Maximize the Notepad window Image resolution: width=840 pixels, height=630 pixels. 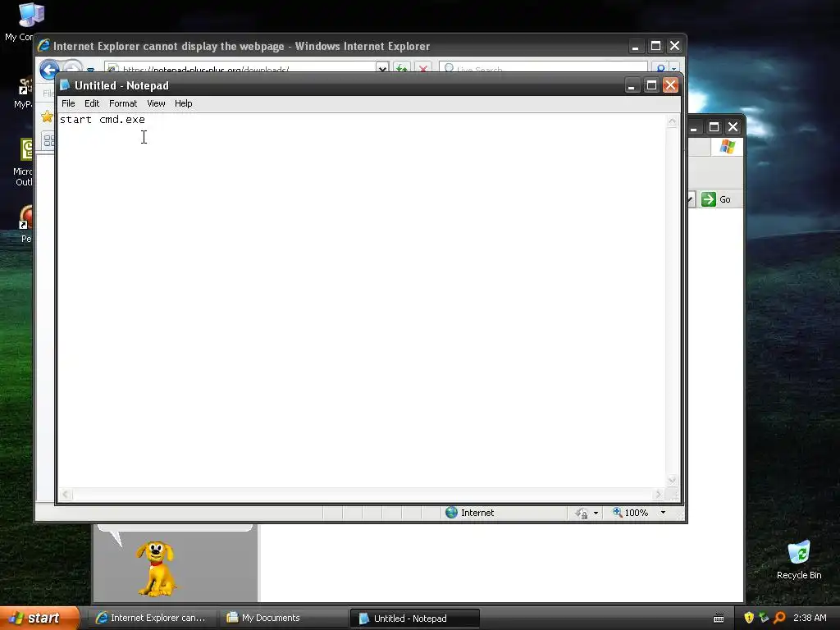(651, 85)
